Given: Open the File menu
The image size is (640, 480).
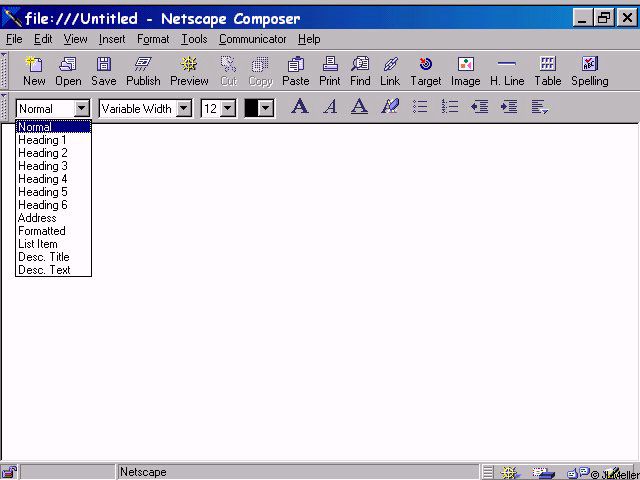Looking at the screenshot, I should (14, 39).
